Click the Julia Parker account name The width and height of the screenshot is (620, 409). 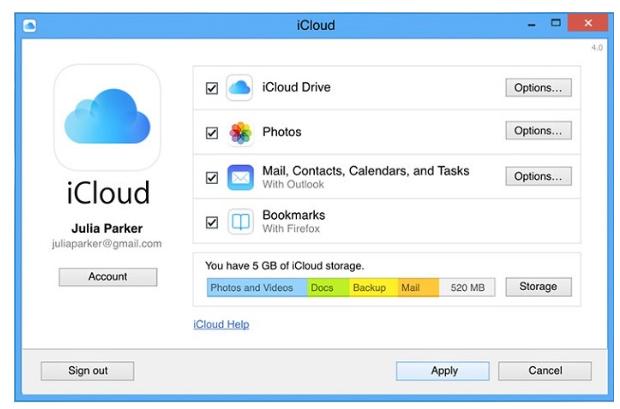107,229
